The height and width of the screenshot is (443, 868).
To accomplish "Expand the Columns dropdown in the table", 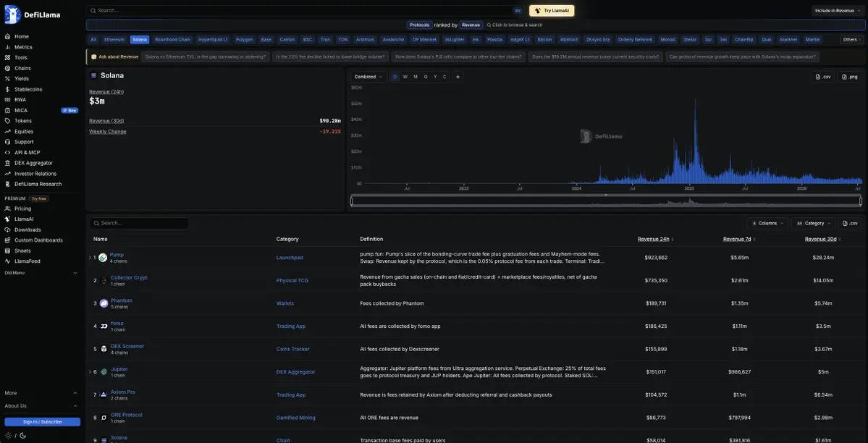I will [x=767, y=223].
